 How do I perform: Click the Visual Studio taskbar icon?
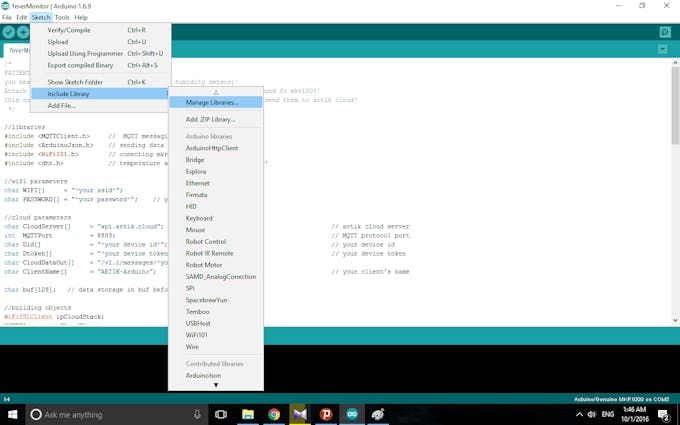[300, 414]
